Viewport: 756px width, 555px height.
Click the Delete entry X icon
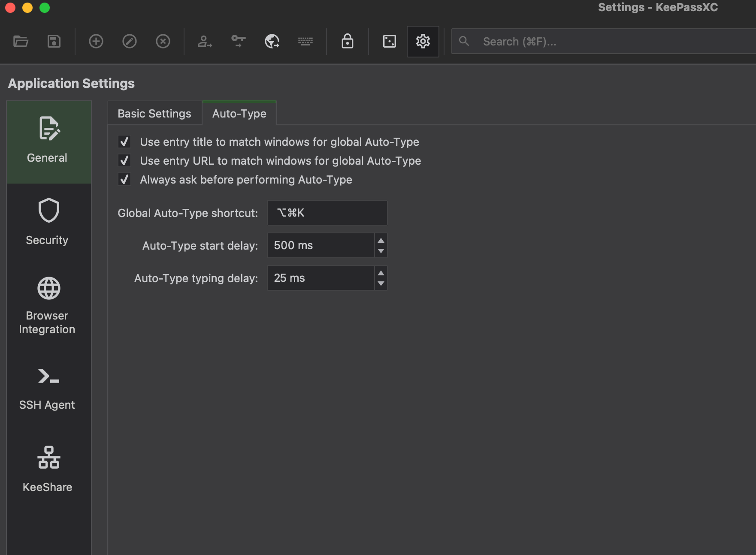(x=163, y=41)
